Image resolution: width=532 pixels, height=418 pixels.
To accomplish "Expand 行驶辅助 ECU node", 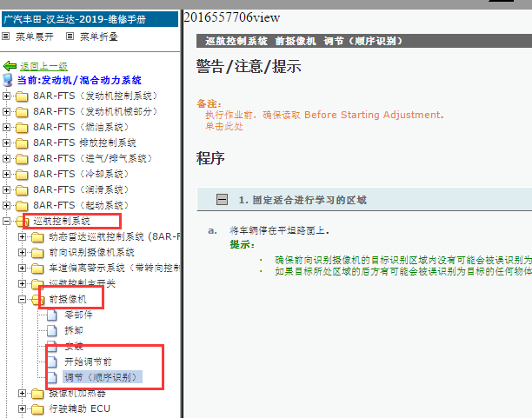I will [22, 408].
